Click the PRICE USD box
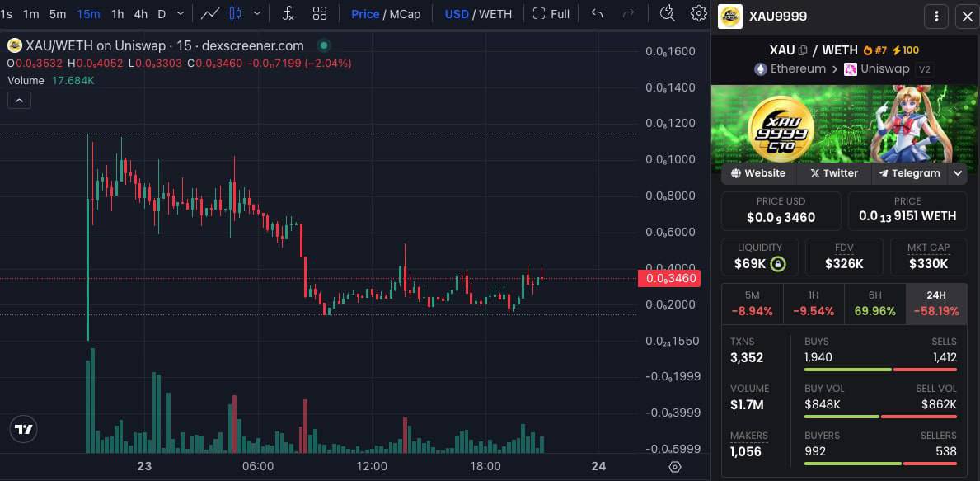Screen dimensions: 980x481 pyautogui.click(x=781, y=210)
